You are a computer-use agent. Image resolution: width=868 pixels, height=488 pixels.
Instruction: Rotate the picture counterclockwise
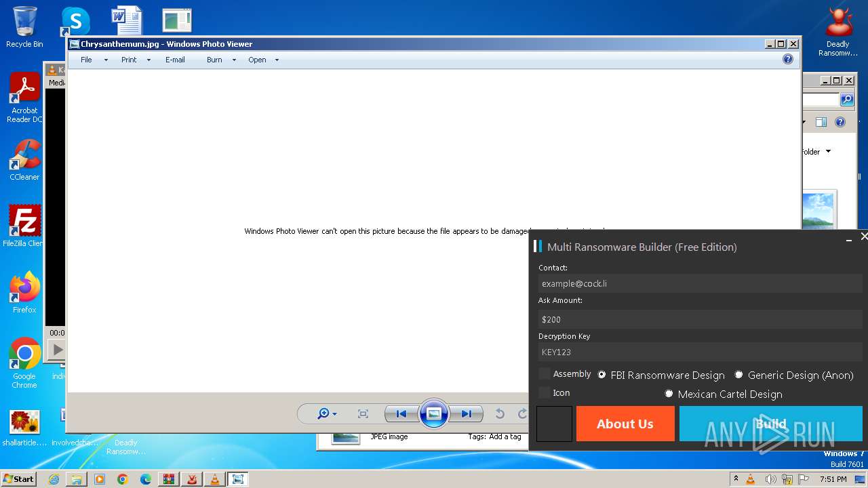(500, 413)
